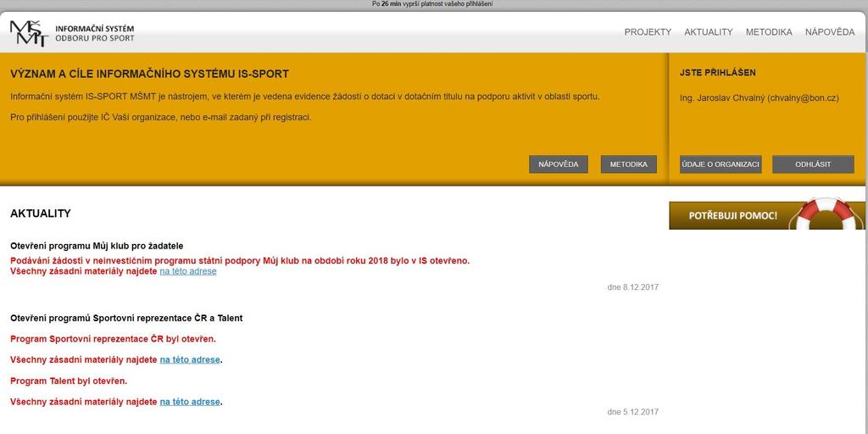The image size is (868, 434).
Task: Click text 'Podávání žádostí v neinvestičním programu'
Action: click(x=97, y=261)
